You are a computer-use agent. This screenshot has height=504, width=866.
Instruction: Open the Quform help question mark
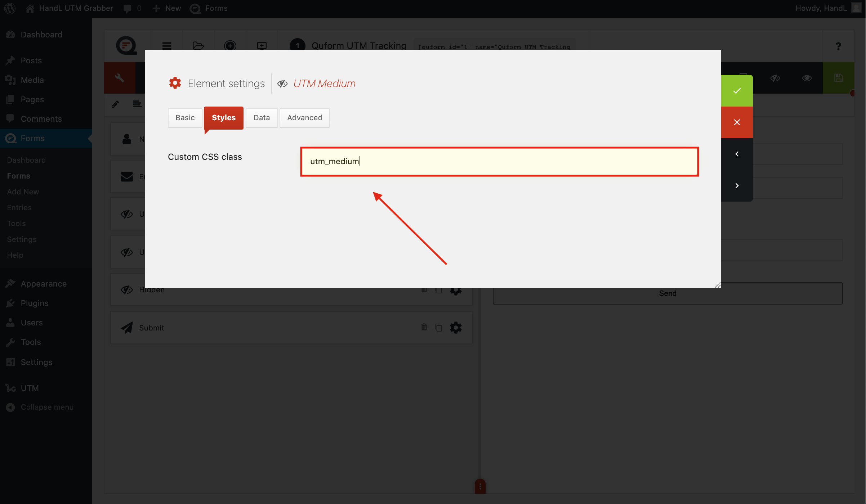[839, 46]
